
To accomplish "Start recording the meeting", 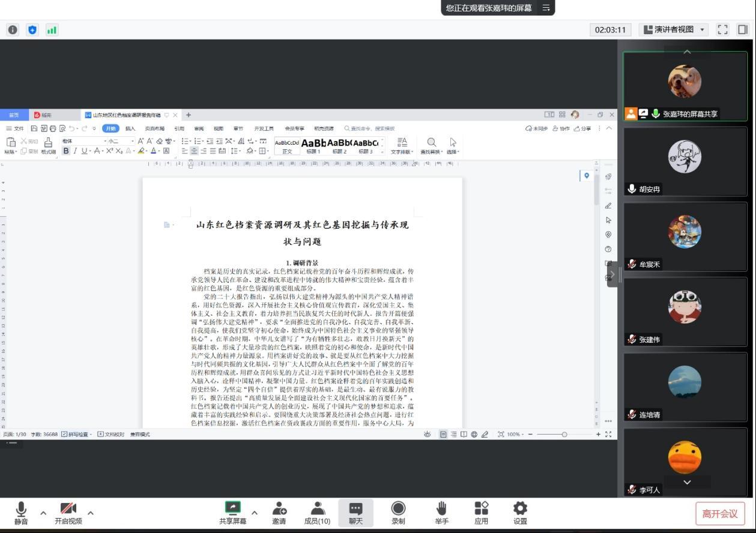I will (398, 509).
